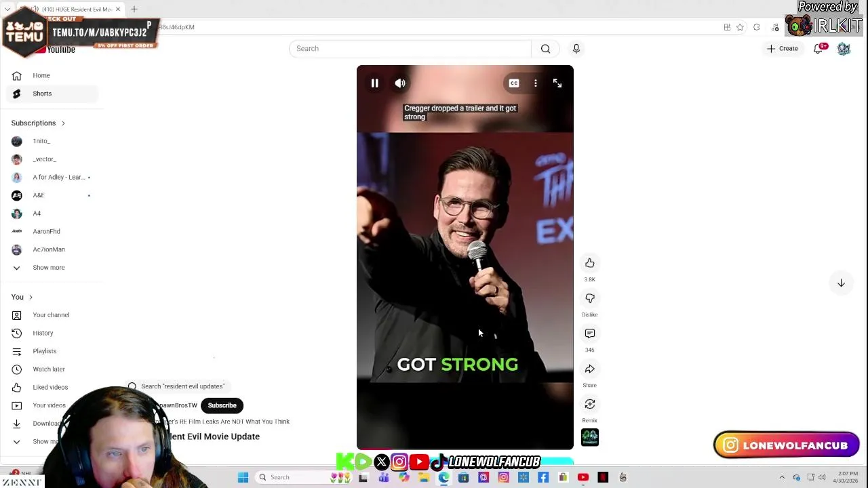Start voice search with microphone icon
This screenshot has width=868, height=488.
576,49
